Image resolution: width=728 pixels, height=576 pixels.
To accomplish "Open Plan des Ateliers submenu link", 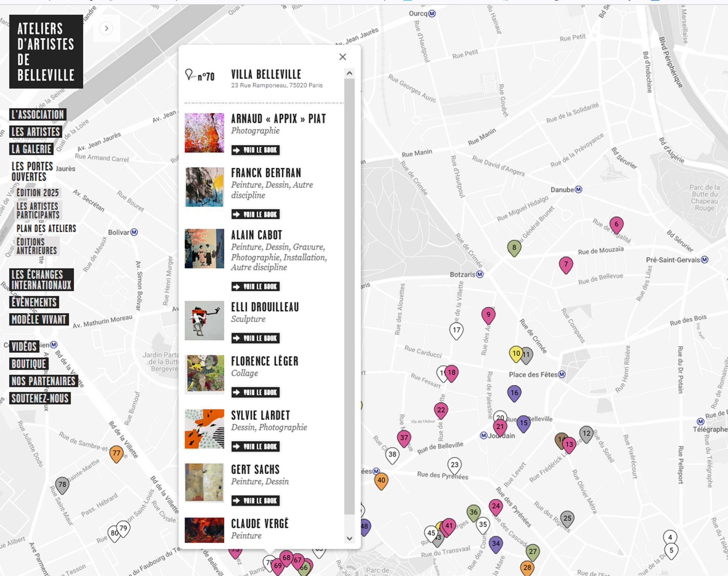I will [46, 229].
